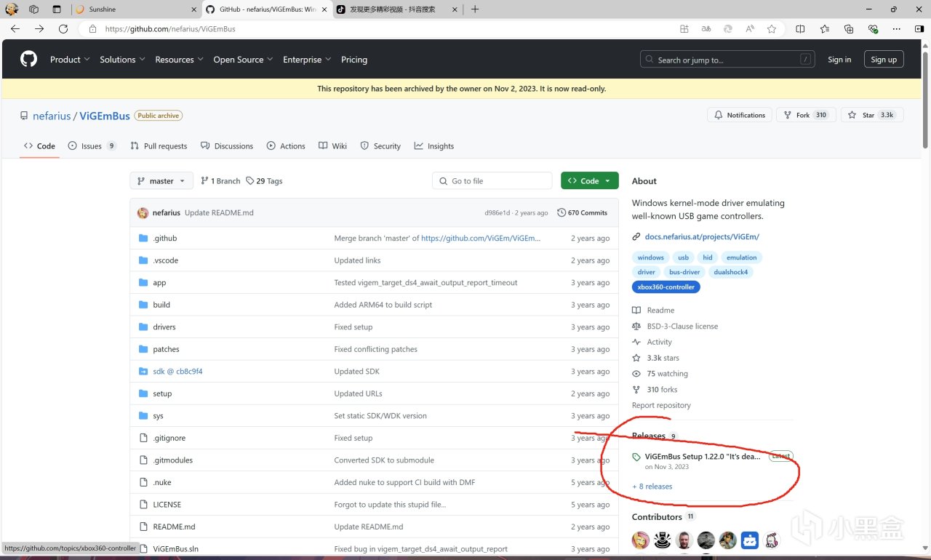
Task: Open the .github folder
Action: tap(165, 239)
